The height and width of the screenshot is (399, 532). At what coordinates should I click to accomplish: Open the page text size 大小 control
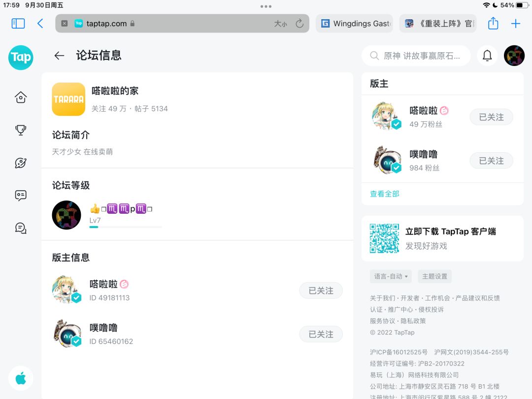pyautogui.click(x=280, y=24)
